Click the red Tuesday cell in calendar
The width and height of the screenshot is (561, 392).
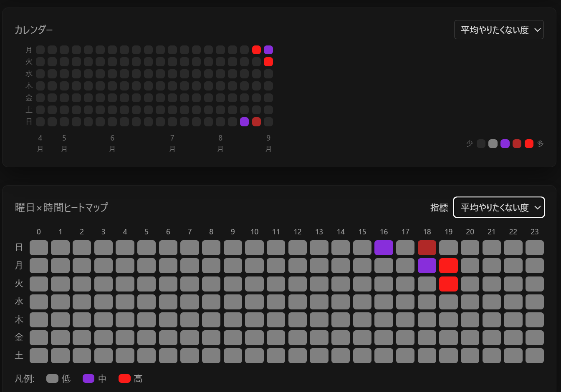pos(268,62)
